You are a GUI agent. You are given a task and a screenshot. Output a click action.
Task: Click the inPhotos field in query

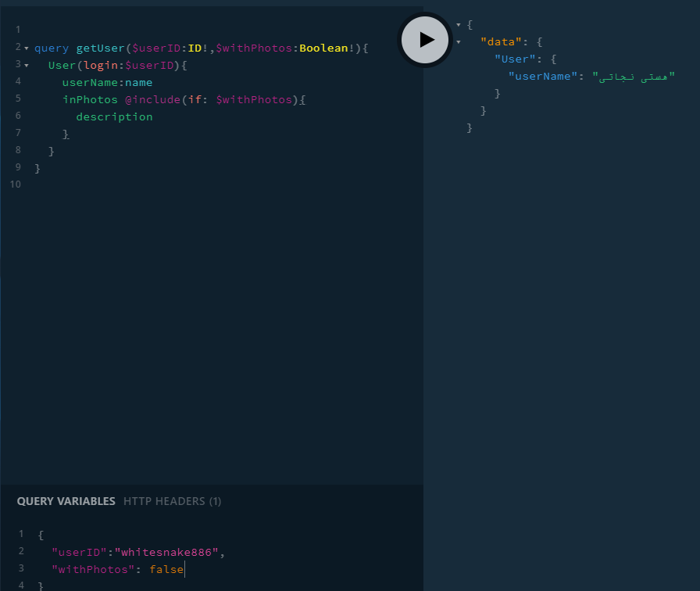[x=90, y=99]
